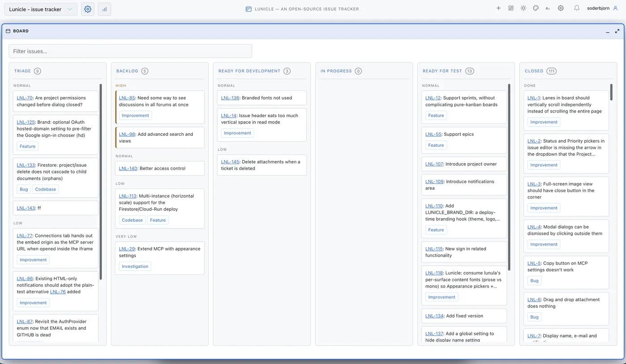This screenshot has height=364, width=626.
Task: Open issue link LNL-14
Action: pyautogui.click(x=228, y=115)
